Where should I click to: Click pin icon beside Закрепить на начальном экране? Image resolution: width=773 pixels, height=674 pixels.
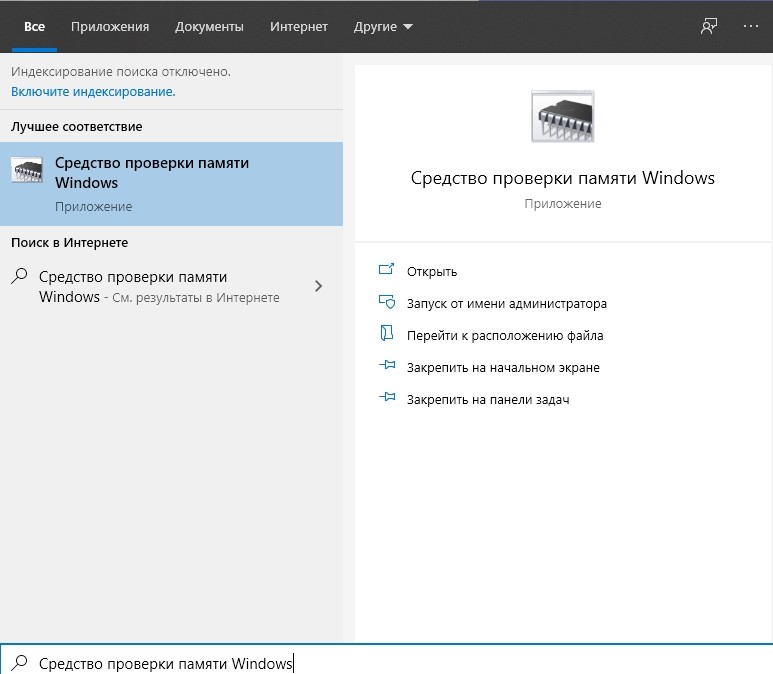tap(387, 365)
